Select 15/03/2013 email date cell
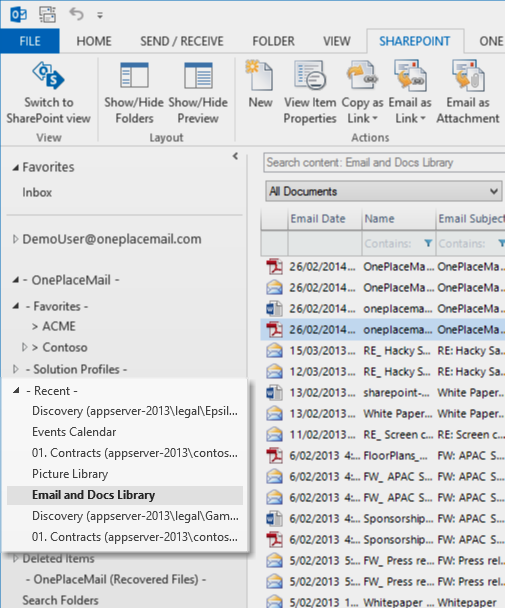The width and height of the screenshot is (505, 608). tap(322, 351)
